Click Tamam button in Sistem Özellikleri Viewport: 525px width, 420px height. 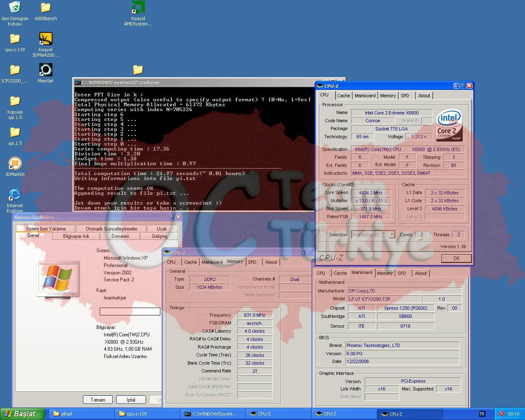point(98,400)
